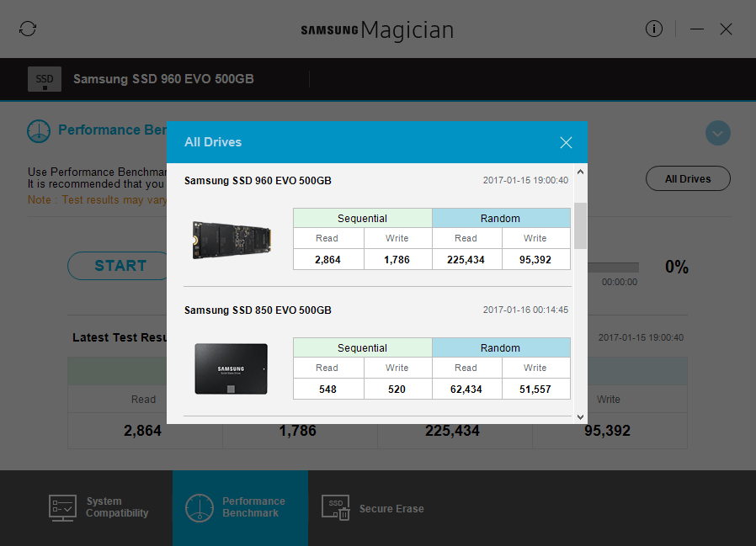Switch to the Performance Benchmark tab label
The image size is (756, 546).
tap(253, 507)
